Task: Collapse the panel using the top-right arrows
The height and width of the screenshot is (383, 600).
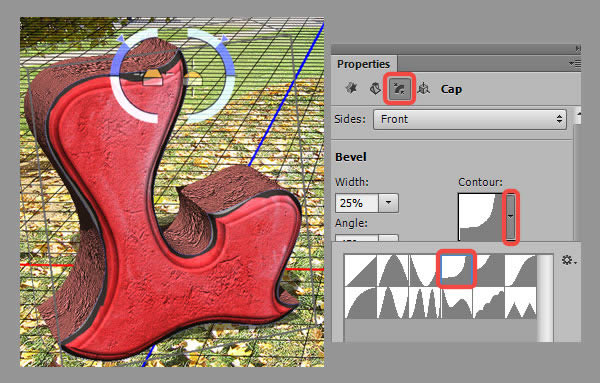Action: (578, 49)
